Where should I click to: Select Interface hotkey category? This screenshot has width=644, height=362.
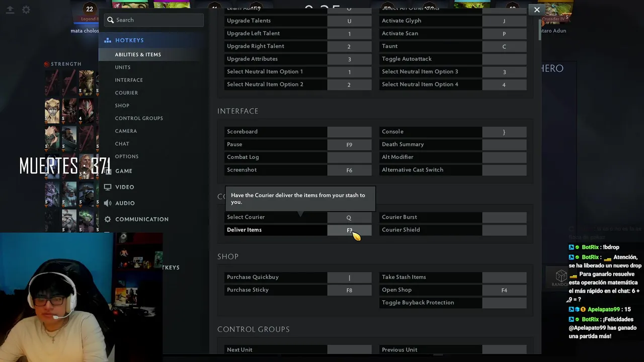tap(129, 80)
